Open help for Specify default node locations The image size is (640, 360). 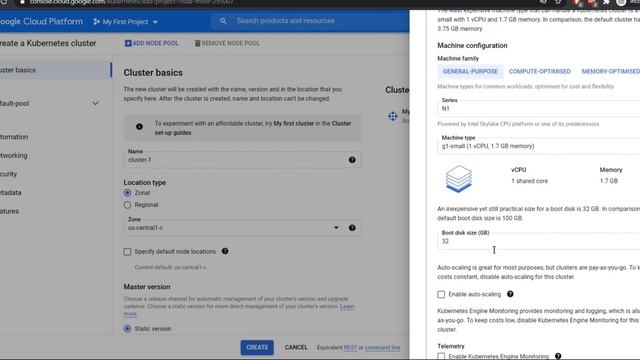coord(225,251)
